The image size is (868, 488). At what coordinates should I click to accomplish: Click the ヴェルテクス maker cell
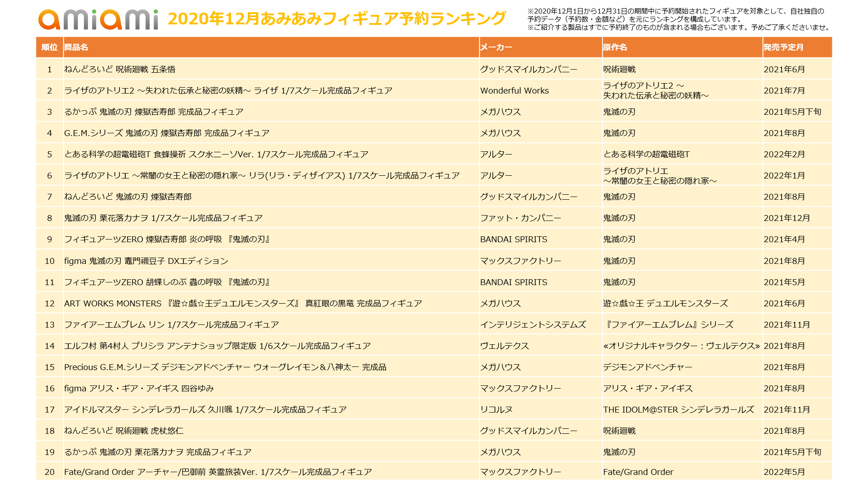505,346
